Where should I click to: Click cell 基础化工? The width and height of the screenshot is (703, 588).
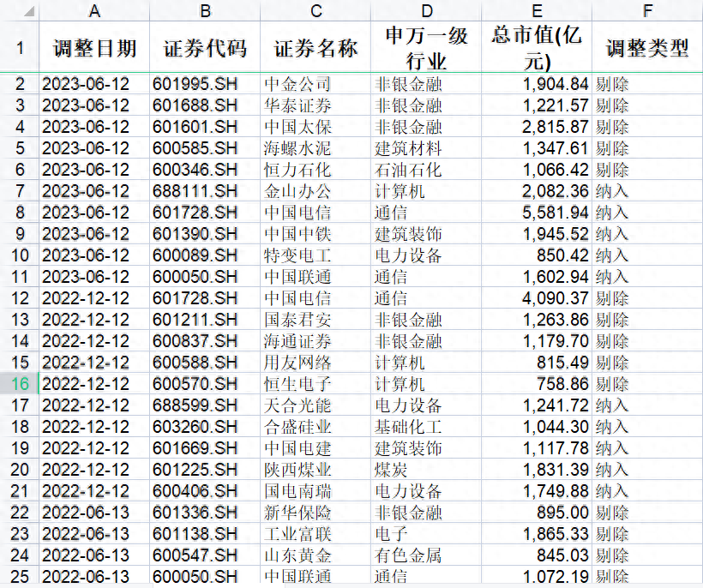click(426, 427)
